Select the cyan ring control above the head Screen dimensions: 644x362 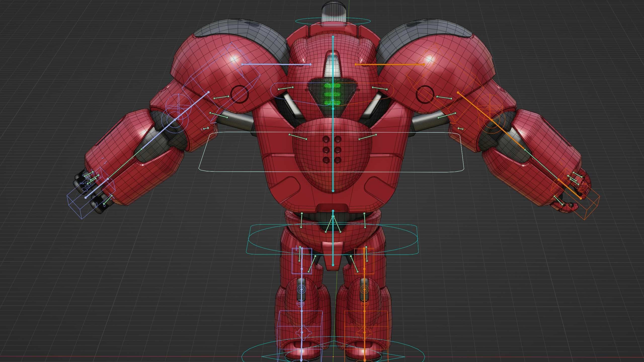click(333, 21)
